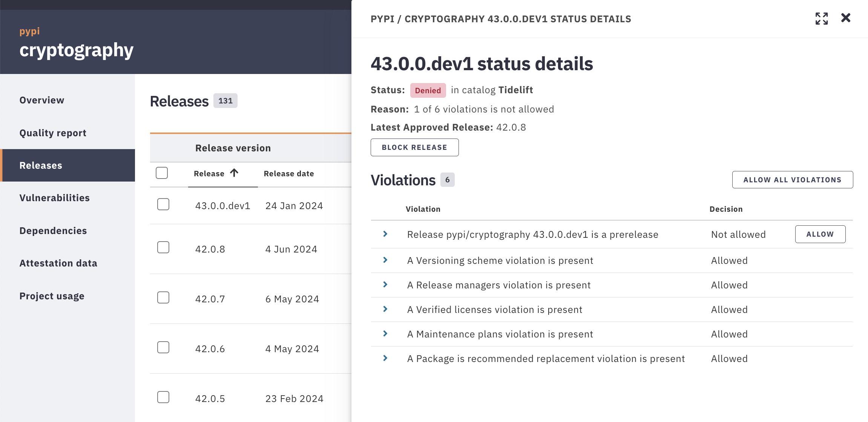Select the 42.0.7 release version

(210, 299)
